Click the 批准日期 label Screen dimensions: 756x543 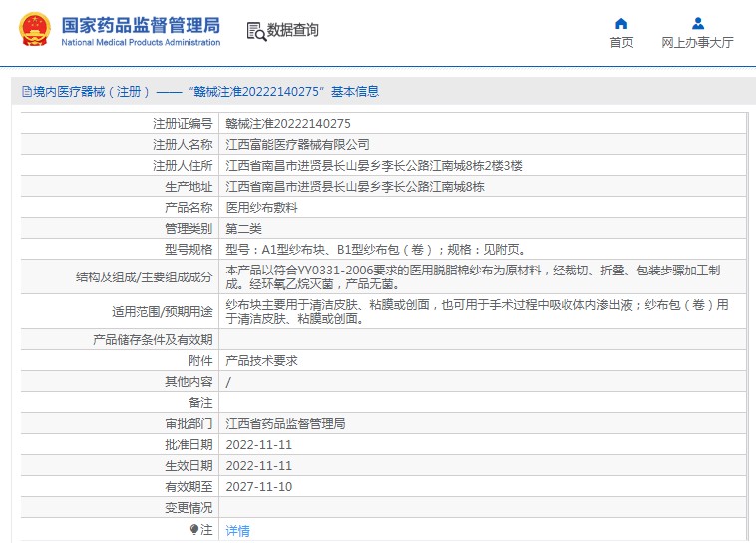(x=189, y=445)
